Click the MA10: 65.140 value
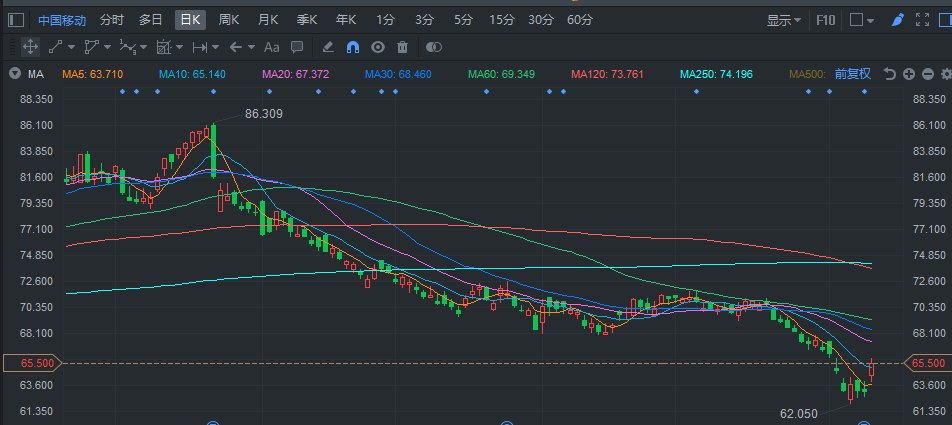Screen dimensions: 952x425 point(192,74)
